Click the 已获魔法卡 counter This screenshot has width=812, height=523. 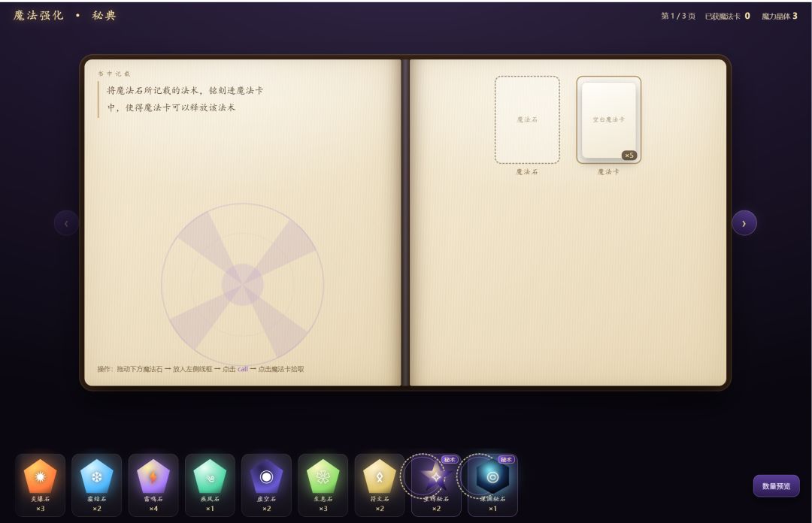tap(727, 16)
